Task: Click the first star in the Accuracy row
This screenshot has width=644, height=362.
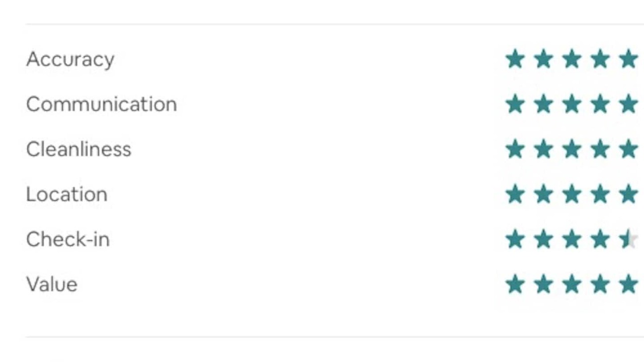Action: point(515,59)
